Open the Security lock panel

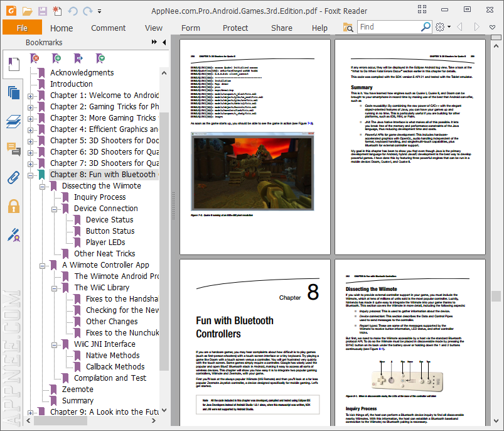click(x=14, y=206)
